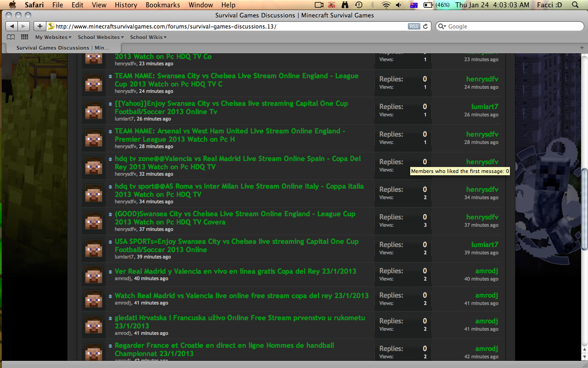Add a bookmark with the plus button

[x=40, y=26]
